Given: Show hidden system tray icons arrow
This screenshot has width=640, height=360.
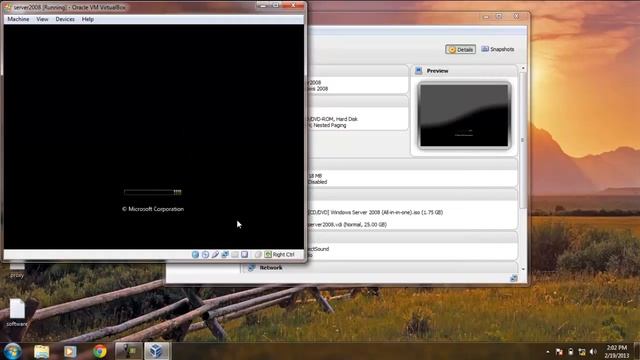Looking at the screenshot, I should pyautogui.click(x=548, y=352).
